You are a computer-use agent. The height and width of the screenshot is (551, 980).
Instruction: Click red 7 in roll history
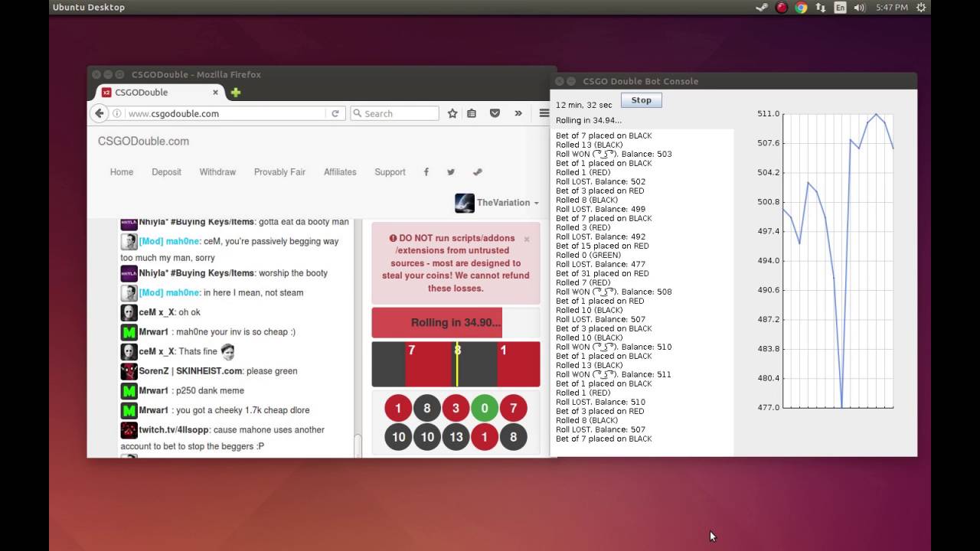coord(513,409)
